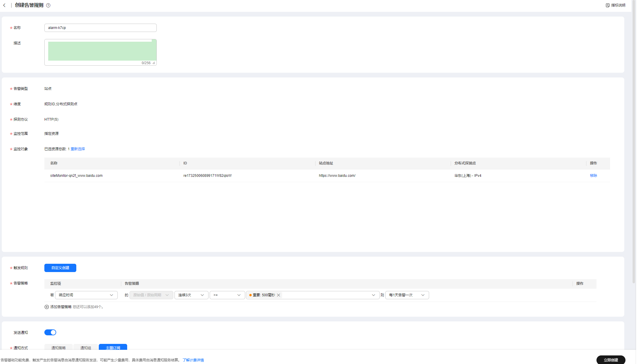Viewport: 637px width, 364px height.
Task: Click the 华东(上海) - IPv4 cell
Action: pyautogui.click(x=468, y=176)
